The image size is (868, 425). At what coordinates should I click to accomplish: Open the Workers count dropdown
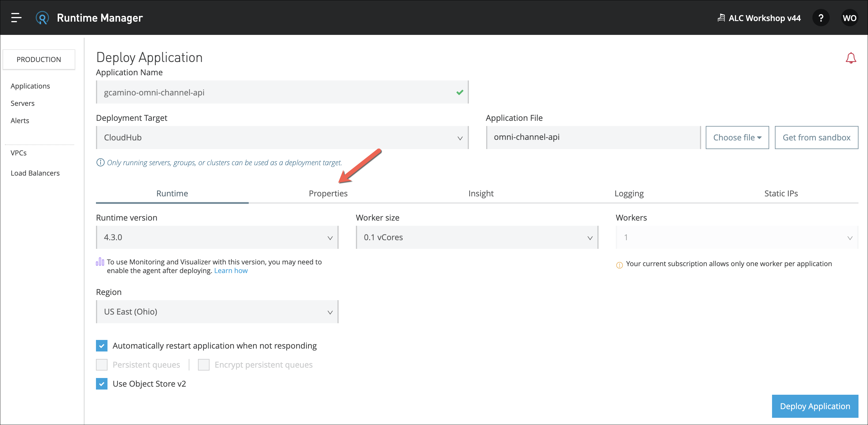737,237
